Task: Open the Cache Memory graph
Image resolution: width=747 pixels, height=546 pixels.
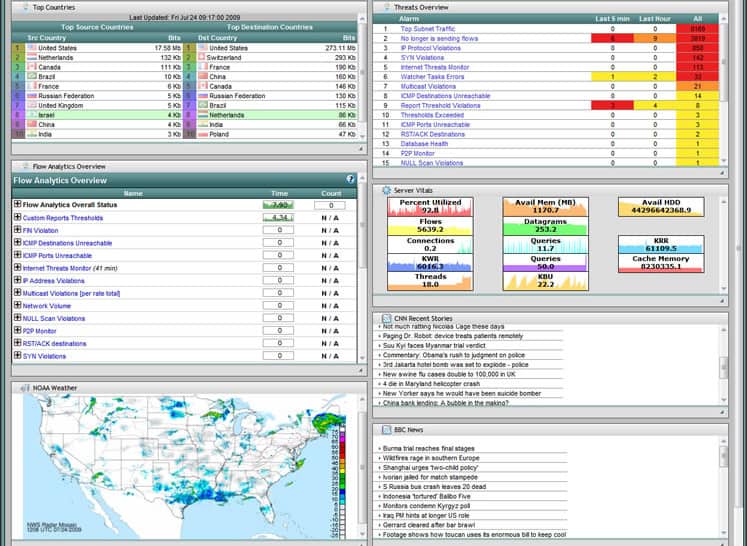Action: point(661,263)
